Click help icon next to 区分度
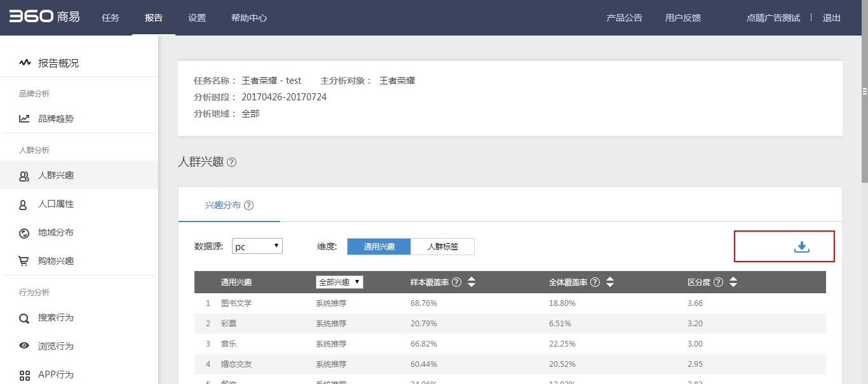The width and height of the screenshot is (868, 384). [718, 282]
